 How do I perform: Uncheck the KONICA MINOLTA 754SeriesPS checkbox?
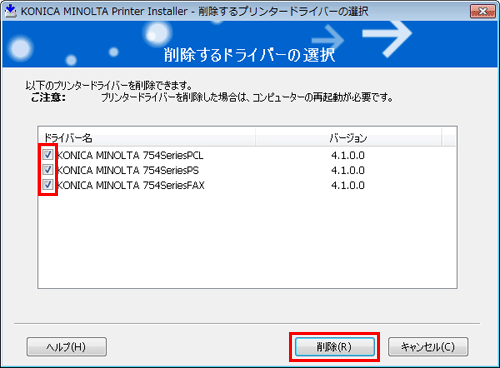point(48,170)
